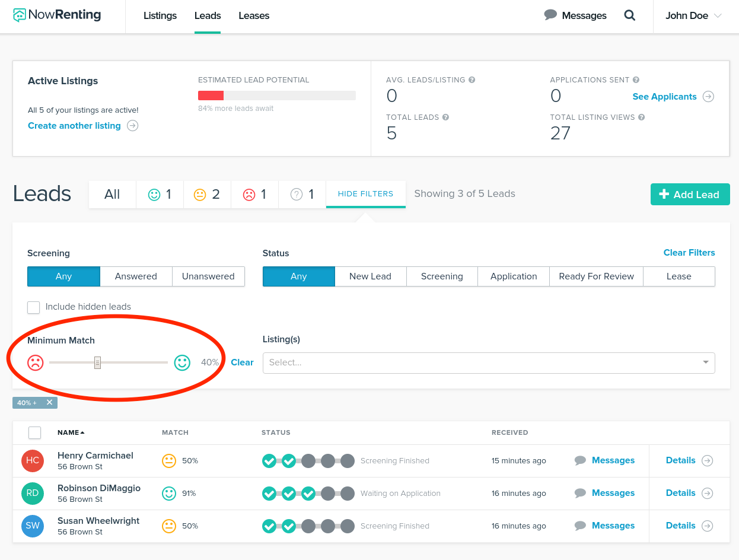Image resolution: width=739 pixels, height=560 pixels.
Task: Filter by yellow neutral face tab with 2
Action: [208, 195]
